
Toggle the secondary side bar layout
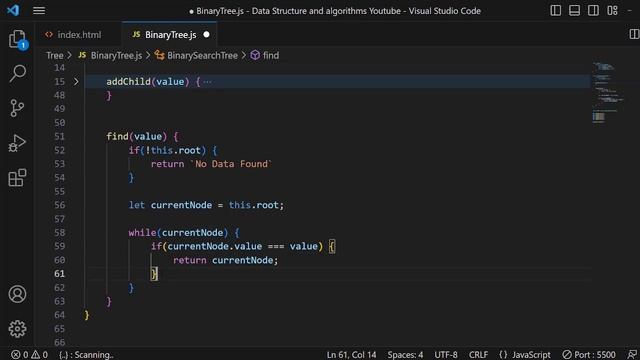click(593, 11)
